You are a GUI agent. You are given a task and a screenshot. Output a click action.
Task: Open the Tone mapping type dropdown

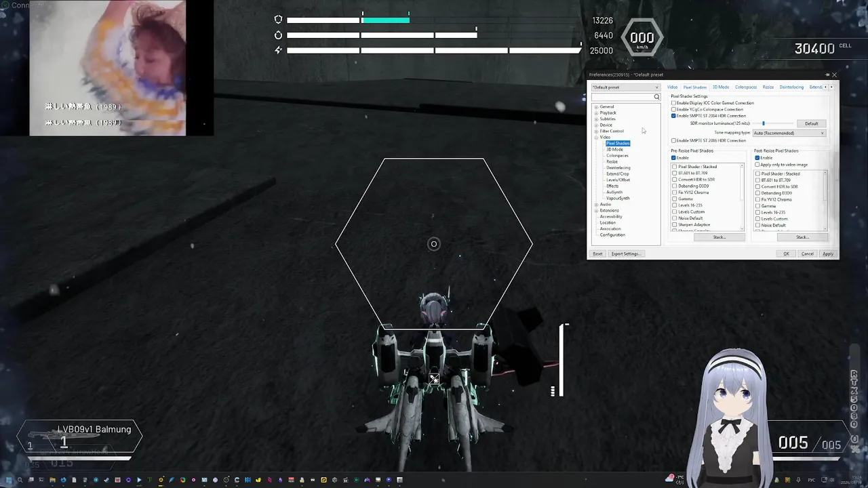point(789,133)
